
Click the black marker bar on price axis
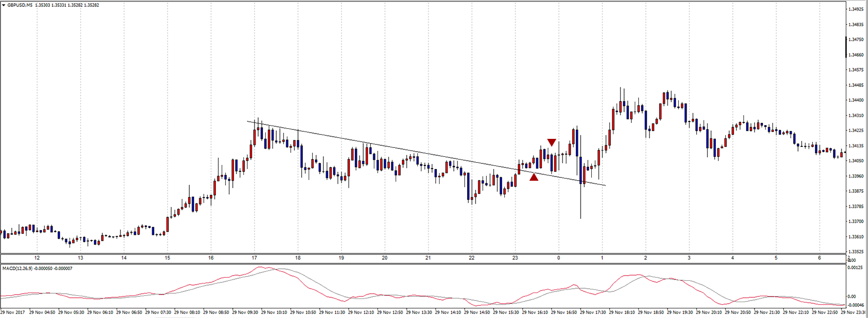click(846, 47)
